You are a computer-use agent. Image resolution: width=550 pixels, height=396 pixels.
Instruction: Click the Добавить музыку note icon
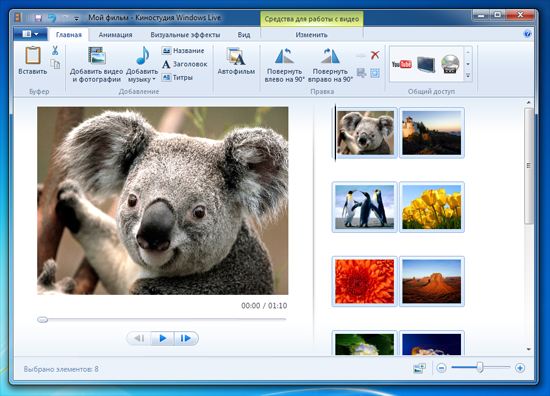[x=142, y=55]
